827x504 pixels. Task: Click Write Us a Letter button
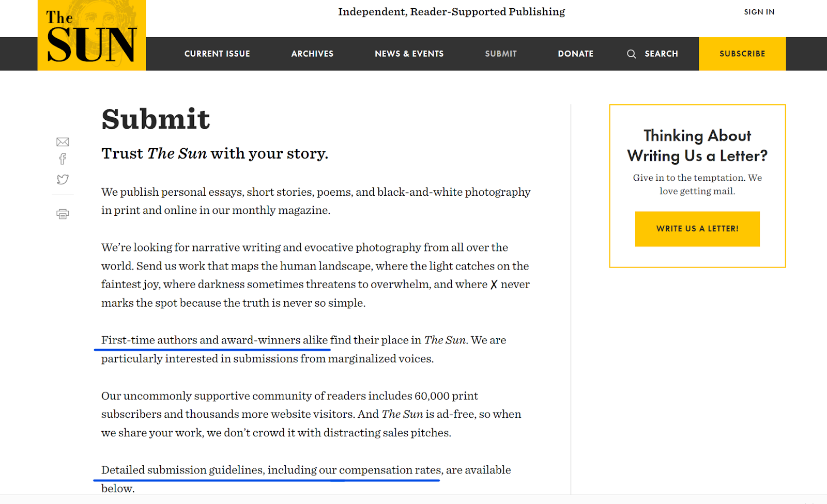coord(697,229)
